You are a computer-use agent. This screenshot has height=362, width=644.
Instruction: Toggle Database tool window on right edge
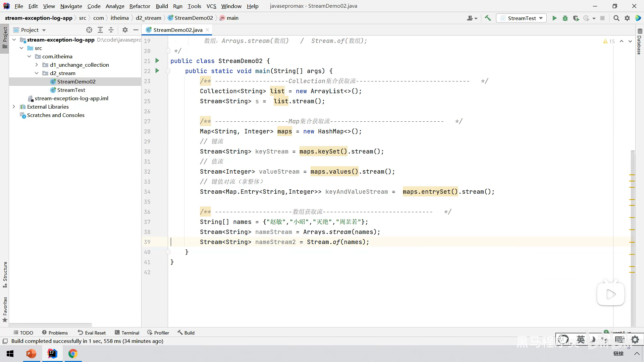(x=639, y=42)
